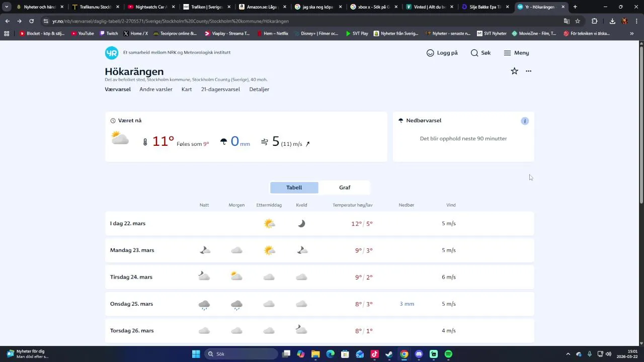Open the Kart tab
644x362 pixels.
pos(187,89)
